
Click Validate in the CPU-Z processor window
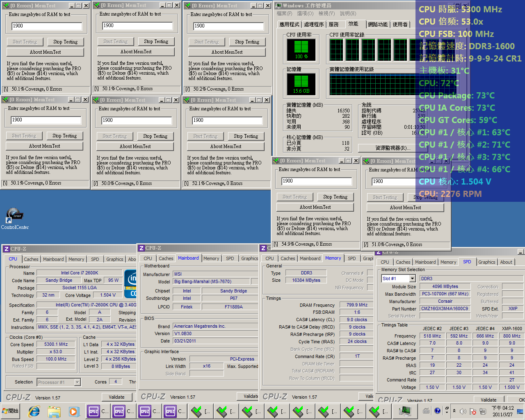pyautogui.click(x=116, y=397)
